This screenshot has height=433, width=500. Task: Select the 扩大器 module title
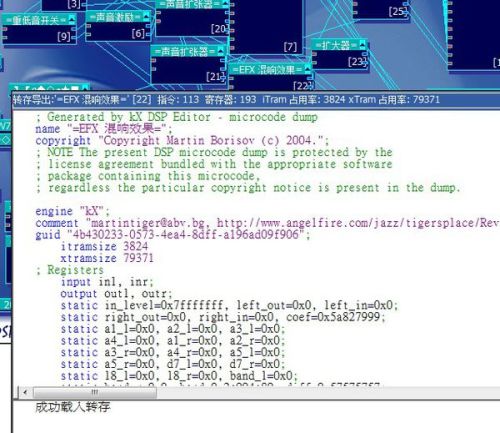(336, 45)
